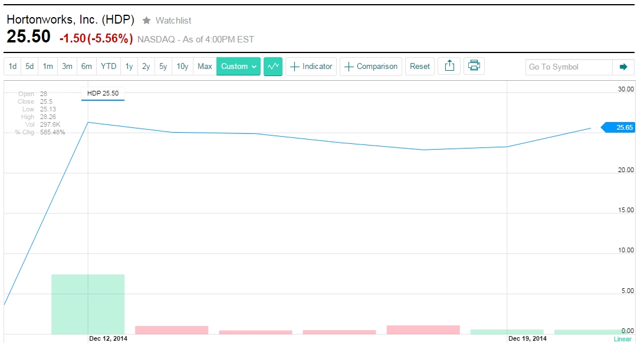The height and width of the screenshot is (349, 644).
Task: Click the NASDAQ - As of 4:00PM EST text
Action: pos(196,39)
